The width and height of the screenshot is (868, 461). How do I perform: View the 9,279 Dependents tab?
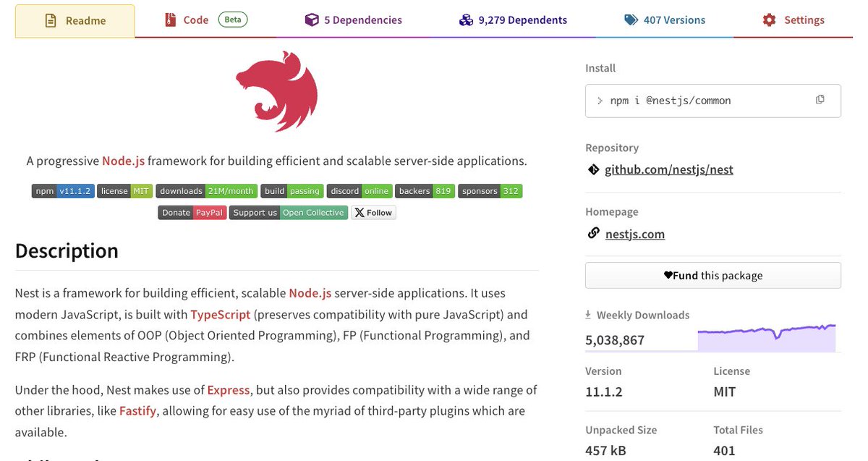pos(514,20)
